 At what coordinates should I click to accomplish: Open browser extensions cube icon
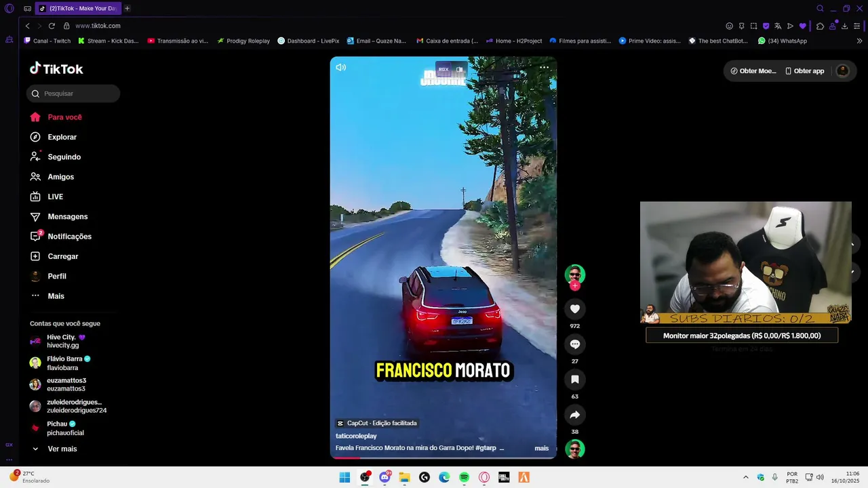tap(820, 26)
